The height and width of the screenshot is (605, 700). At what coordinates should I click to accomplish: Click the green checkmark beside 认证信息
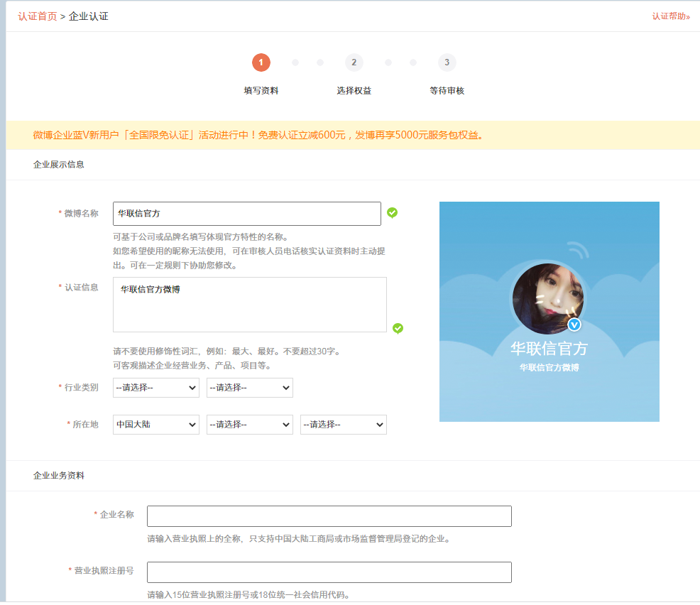[398, 329]
